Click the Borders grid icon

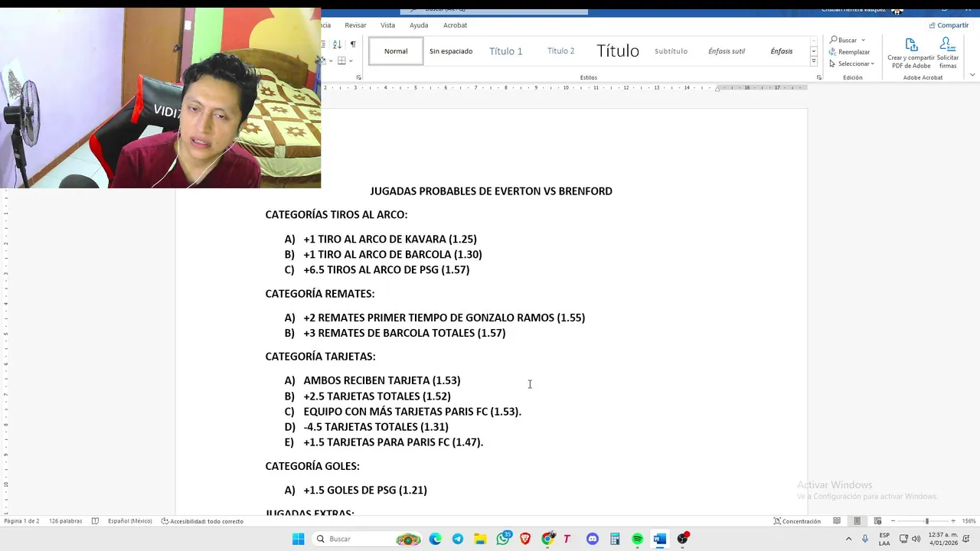341,60
